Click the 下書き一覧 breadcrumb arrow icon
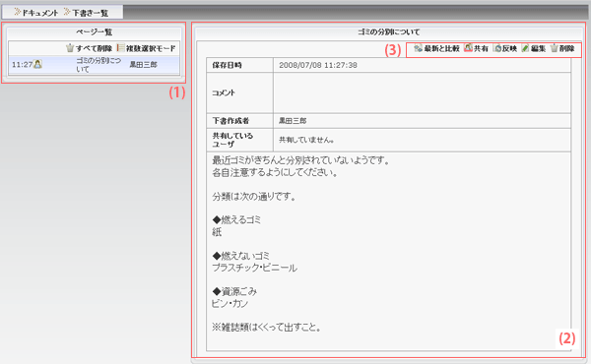This screenshot has height=364, width=591. (67, 12)
